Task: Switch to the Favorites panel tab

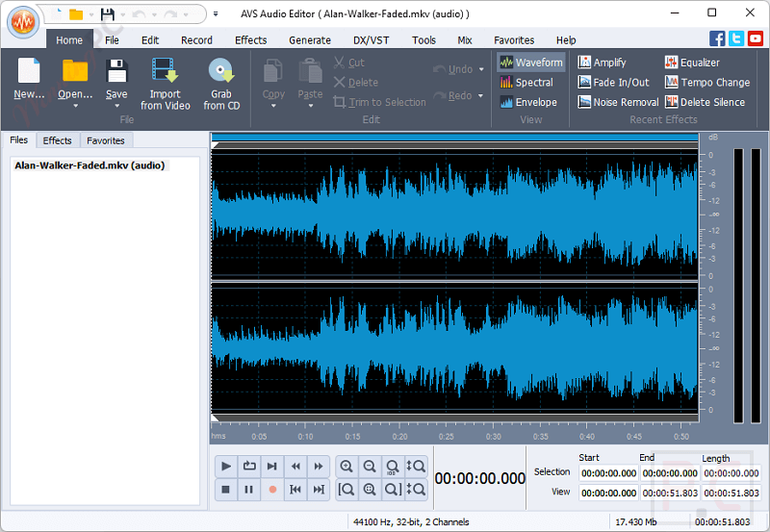Action: point(106,140)
